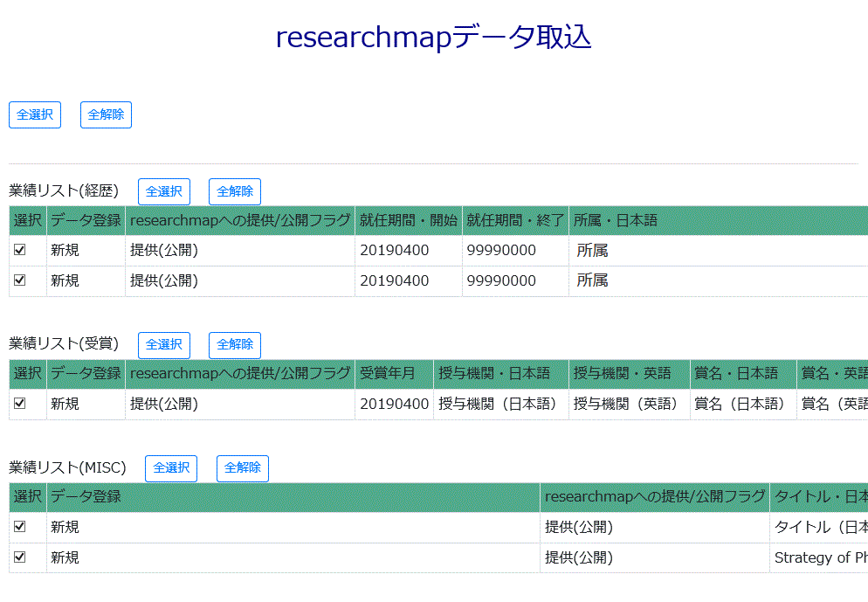Click the 所属・日本語 column header

pos(719,220)
